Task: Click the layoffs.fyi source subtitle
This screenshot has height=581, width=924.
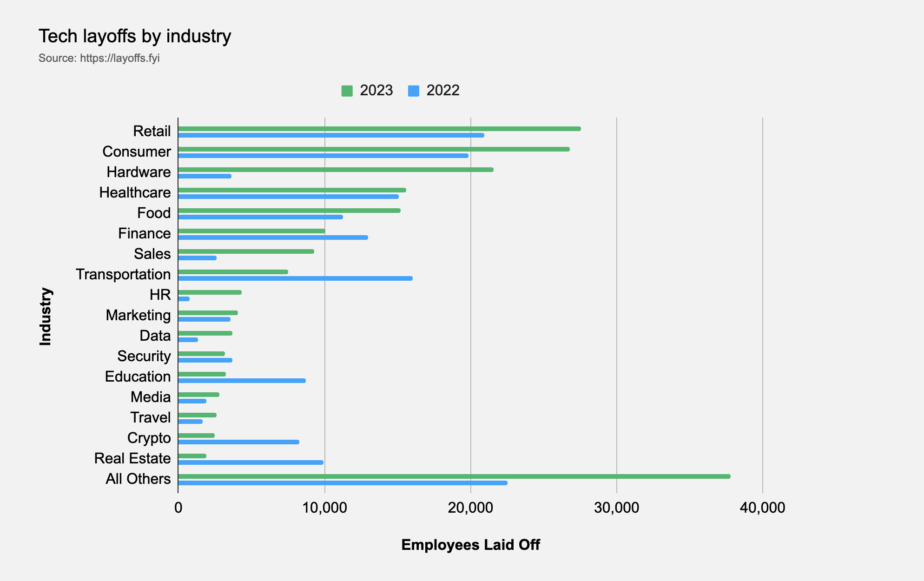Action: click(x=99, y=58)
